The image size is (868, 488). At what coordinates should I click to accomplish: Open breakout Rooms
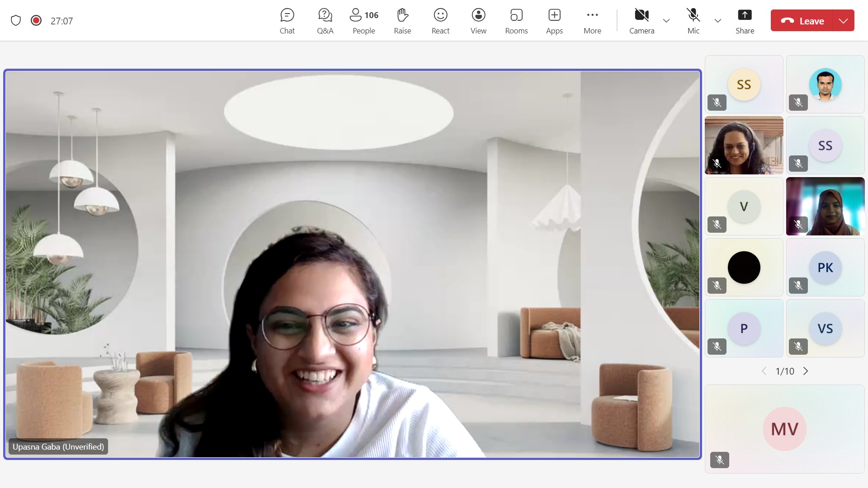click(x=516, y=21)
